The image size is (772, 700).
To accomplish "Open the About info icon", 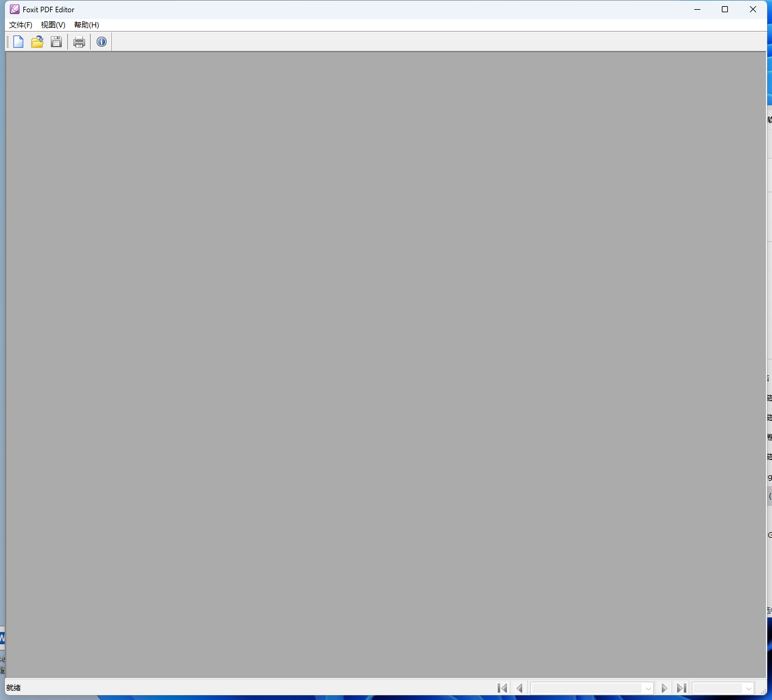I will click(x=102, y=42).
